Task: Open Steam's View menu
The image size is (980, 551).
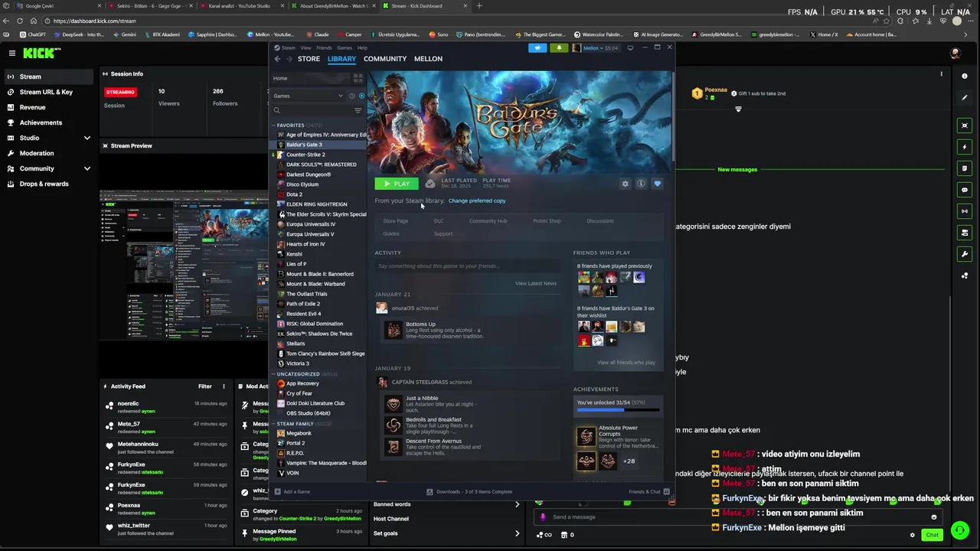Action: tap(305, 47)
